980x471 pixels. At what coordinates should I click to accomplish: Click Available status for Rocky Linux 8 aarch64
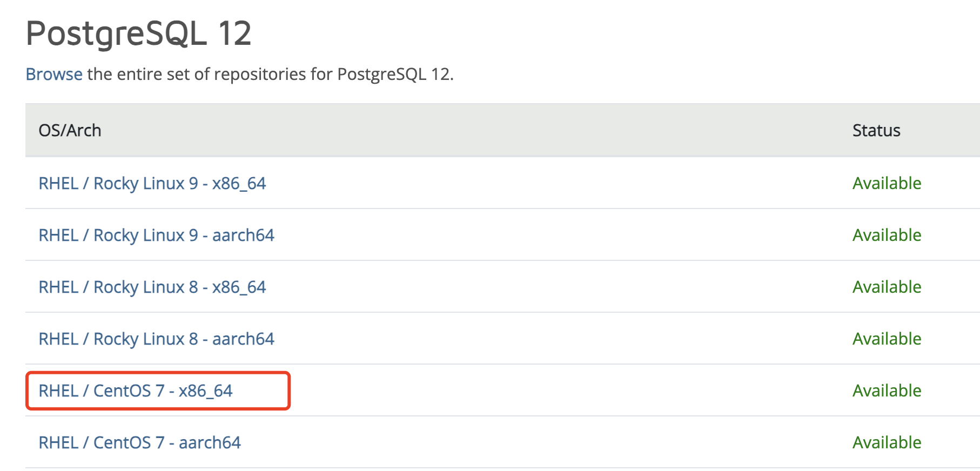pos(887,339)
